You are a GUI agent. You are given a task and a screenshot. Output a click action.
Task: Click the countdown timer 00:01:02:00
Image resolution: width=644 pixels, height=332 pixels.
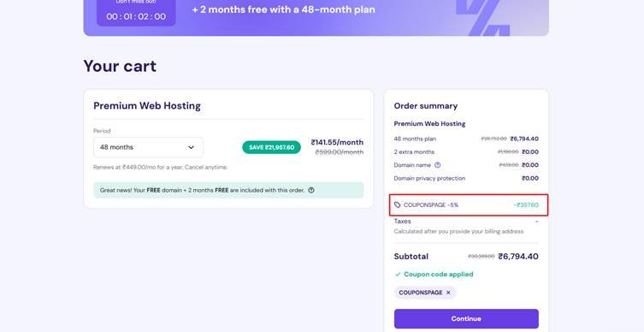[x=136, y=17]
